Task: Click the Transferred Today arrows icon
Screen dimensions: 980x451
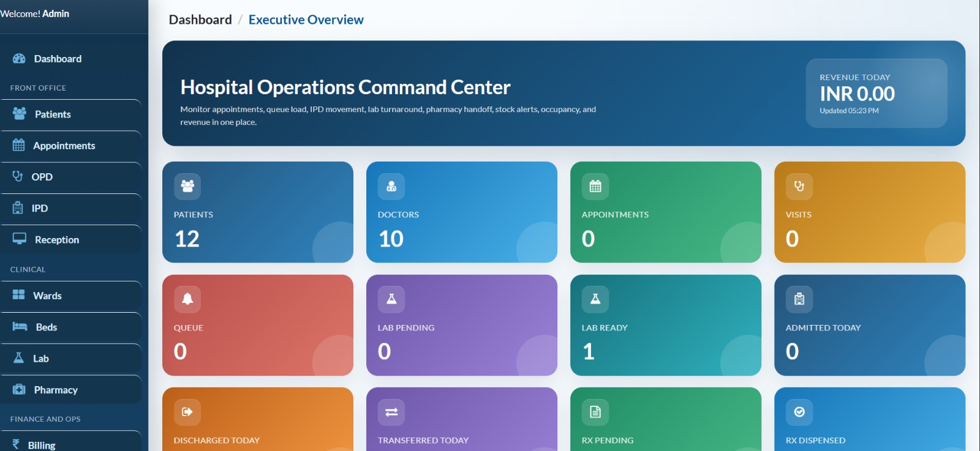Action: point(391,412)
